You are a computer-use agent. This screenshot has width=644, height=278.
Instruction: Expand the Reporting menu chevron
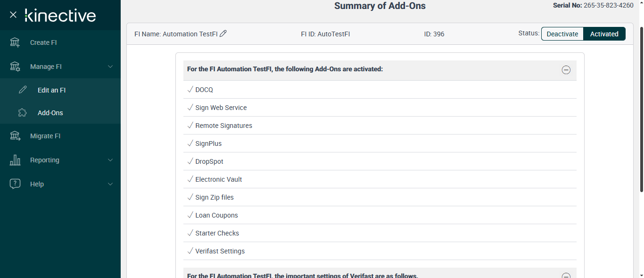tap(110, 160)
